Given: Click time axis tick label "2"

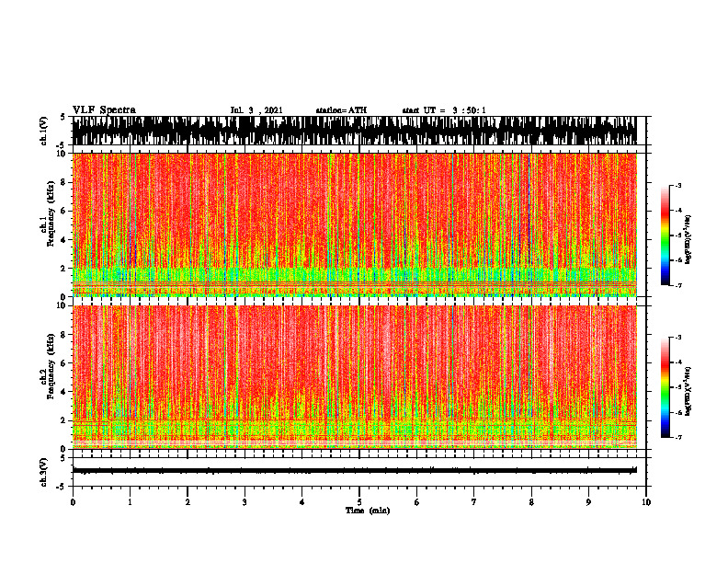Looking at the screenshot, I should coord(188,502).
